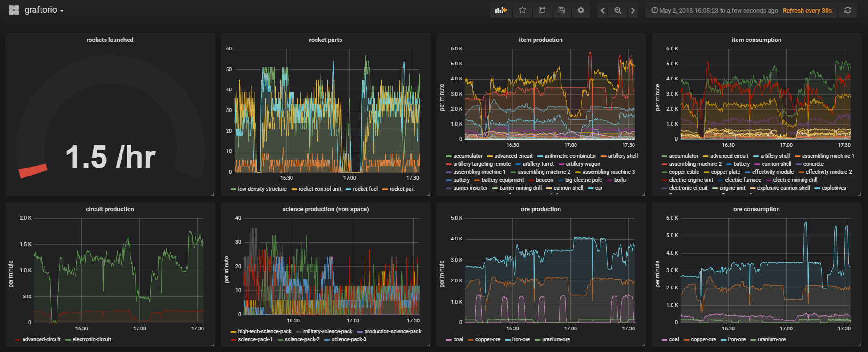The image size is (868, 352).
Task: Open rocket parts panel title menu
Action: coord(325,40)
